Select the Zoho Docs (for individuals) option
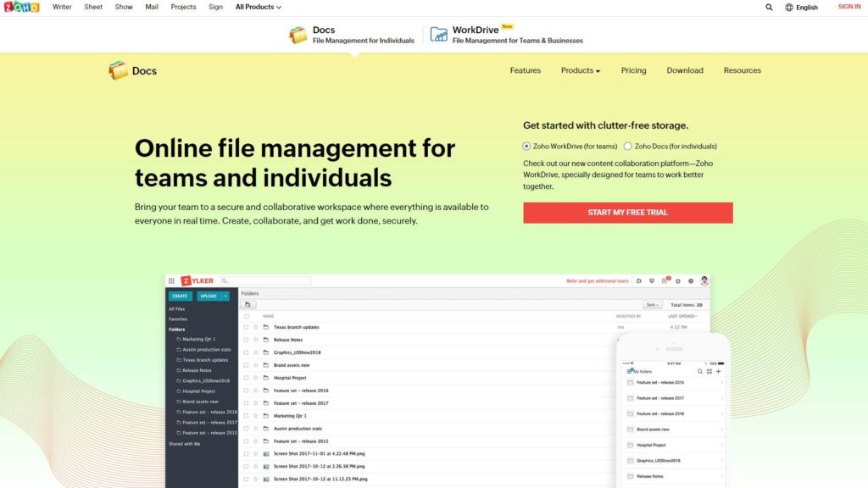868x488 pixels. point(627,146)
